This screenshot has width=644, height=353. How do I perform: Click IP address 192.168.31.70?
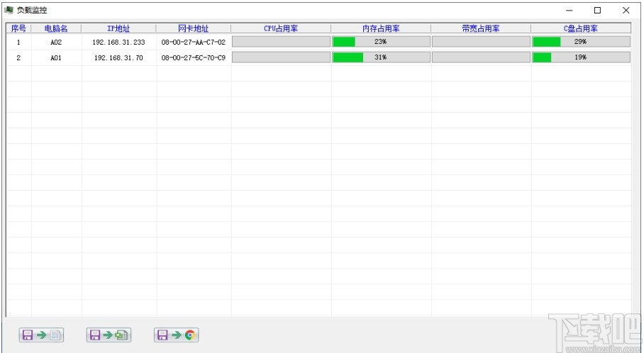click(x=118, y=57)
